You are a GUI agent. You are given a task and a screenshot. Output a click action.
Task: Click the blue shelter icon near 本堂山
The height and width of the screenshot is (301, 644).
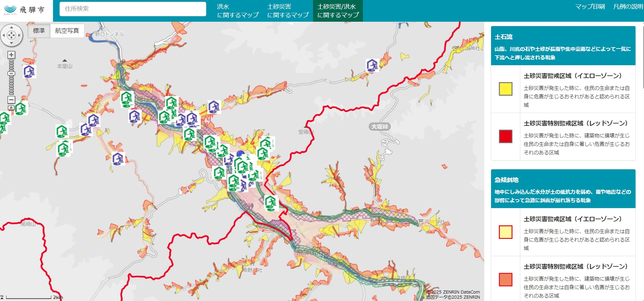pyautogui.click(x=29, y=72)
